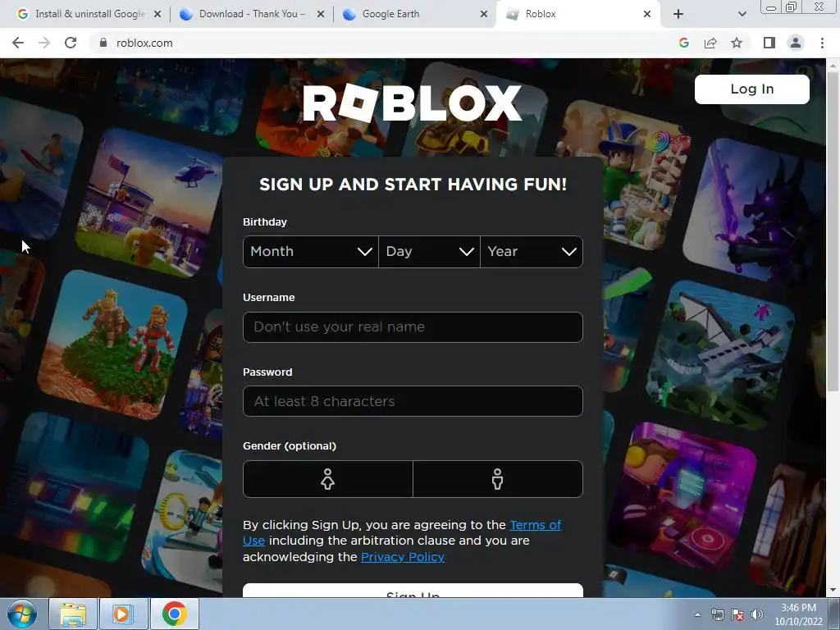Close the Install & uninstall Google tab
Image resolution: width=840 pixels, height=630 pixels.
pyautogui.click(x=157, y=15)
